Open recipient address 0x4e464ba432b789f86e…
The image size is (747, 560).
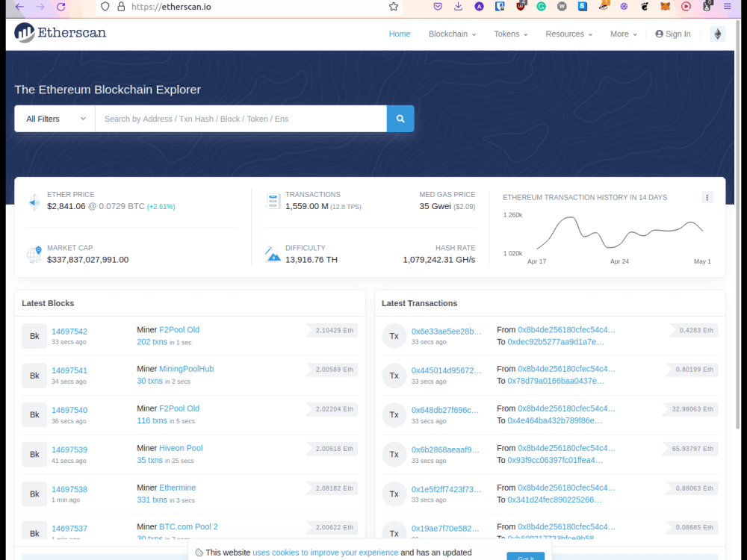tap(554, 420)
